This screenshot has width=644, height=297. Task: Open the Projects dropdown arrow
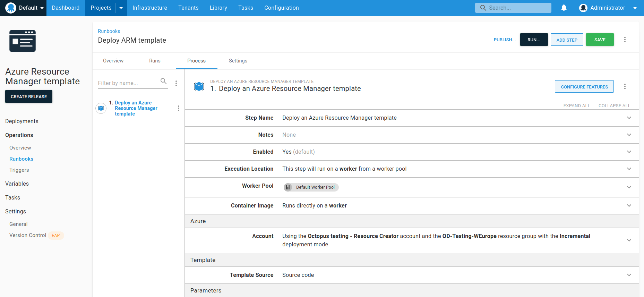121,8
